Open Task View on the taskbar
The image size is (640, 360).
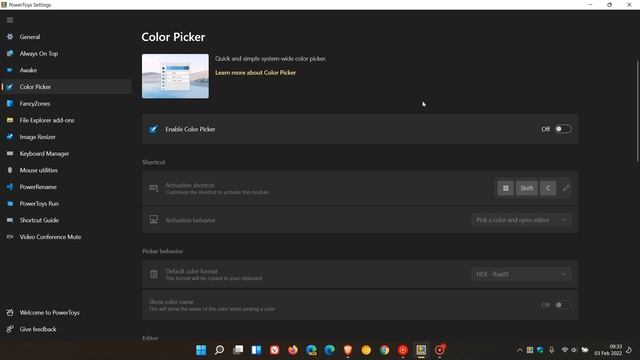pos(238,350)
